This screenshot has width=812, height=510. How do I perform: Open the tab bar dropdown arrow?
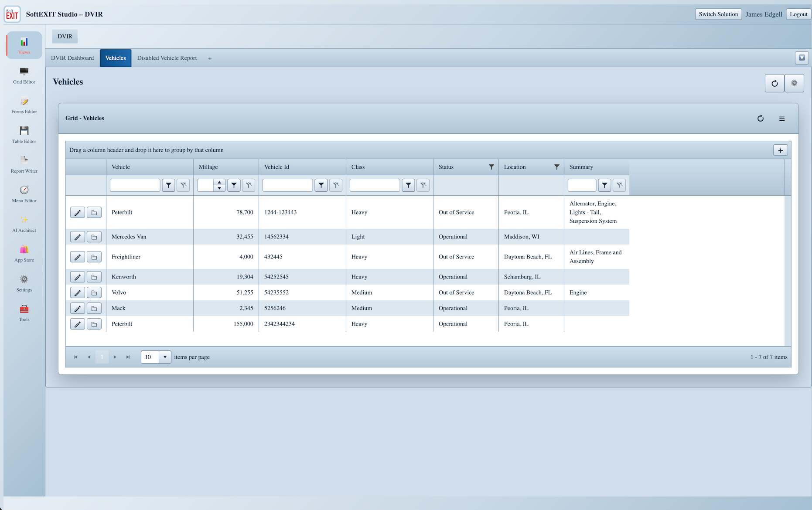[802, 58]
